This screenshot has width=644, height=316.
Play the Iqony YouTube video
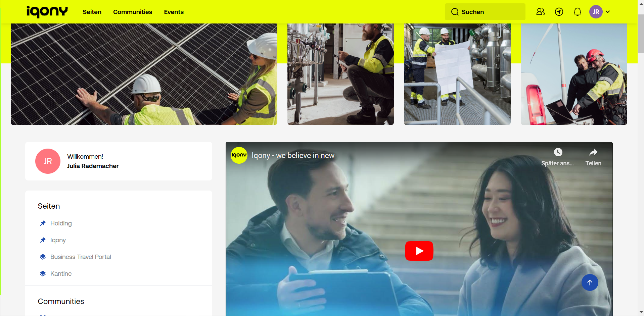(419, 251)
